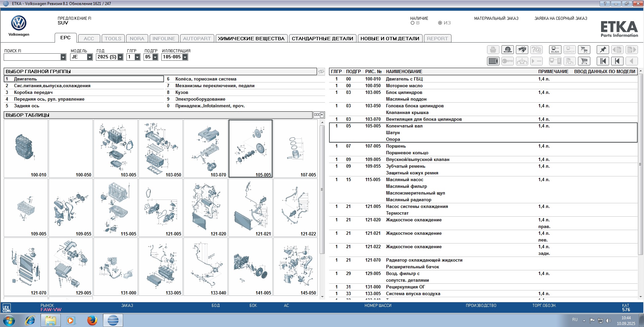Select main group 8 Кузов
This screenshot has width=644, height=327.
tap(245, 93)
